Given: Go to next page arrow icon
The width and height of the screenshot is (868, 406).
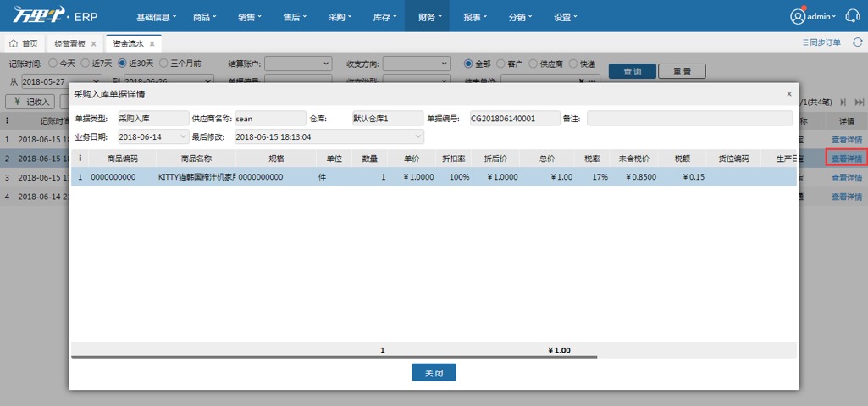Looking at the screenshot, I should coord(843,102).
